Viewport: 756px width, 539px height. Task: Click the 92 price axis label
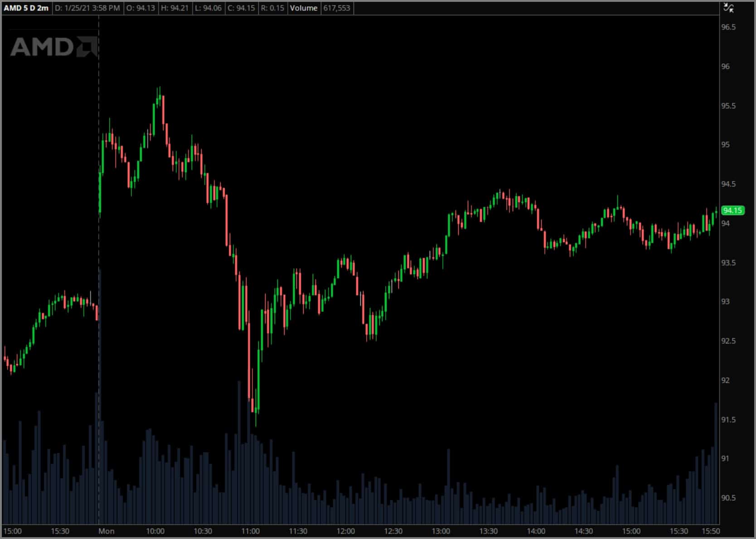coord(726,380)
